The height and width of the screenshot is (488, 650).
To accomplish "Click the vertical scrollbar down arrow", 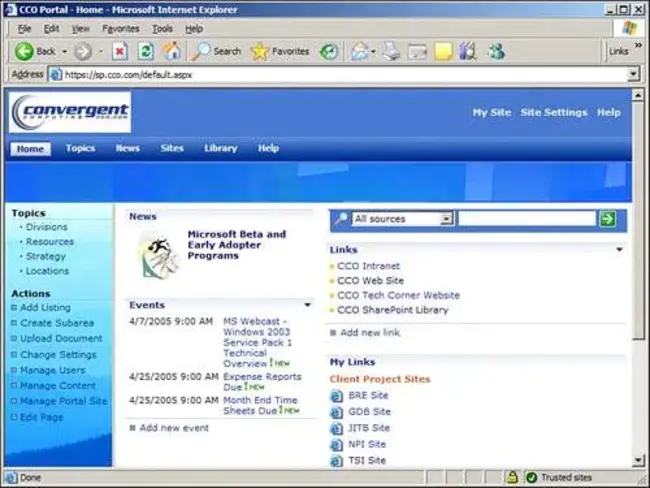I will 638,460.
